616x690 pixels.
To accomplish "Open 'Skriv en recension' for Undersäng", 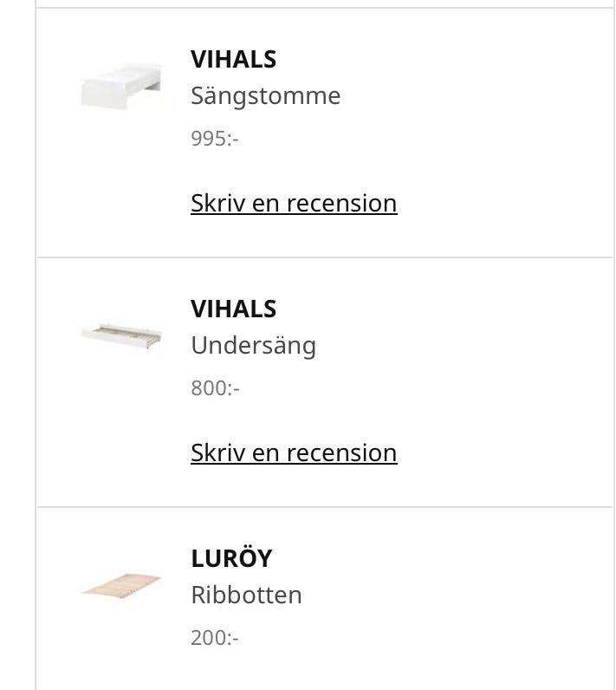I will [294, 452].
